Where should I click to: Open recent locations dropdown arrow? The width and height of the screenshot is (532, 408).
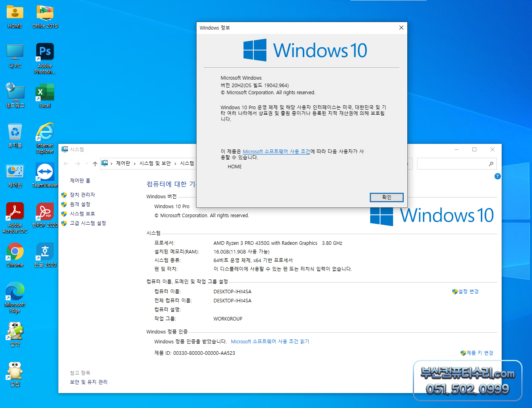pos(87,164)
